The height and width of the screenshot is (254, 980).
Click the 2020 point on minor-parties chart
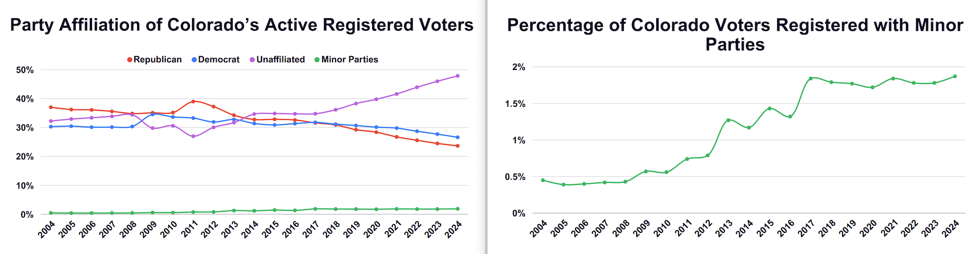tap(872, 87)
